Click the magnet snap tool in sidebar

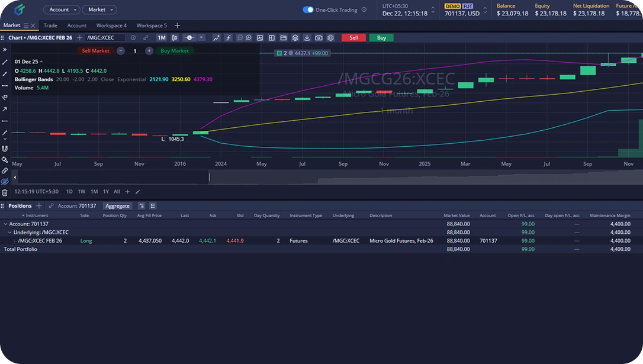pos(5,149)
